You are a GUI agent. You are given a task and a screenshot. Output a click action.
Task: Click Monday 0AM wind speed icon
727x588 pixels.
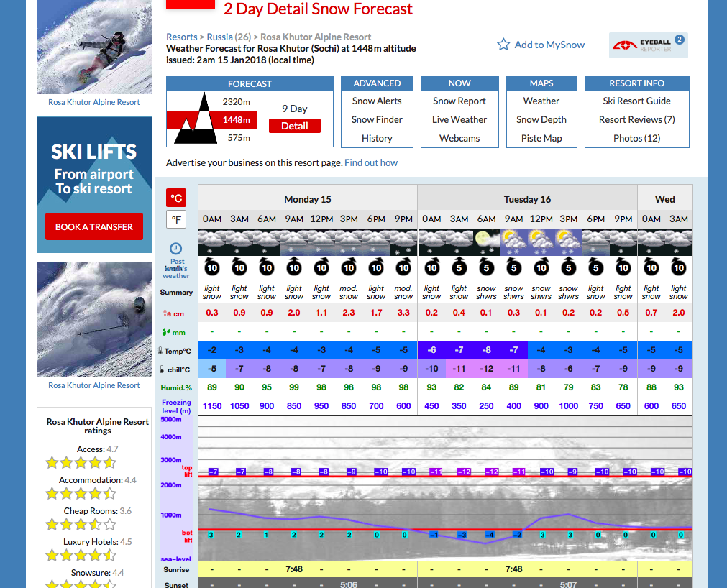[212, 267]
